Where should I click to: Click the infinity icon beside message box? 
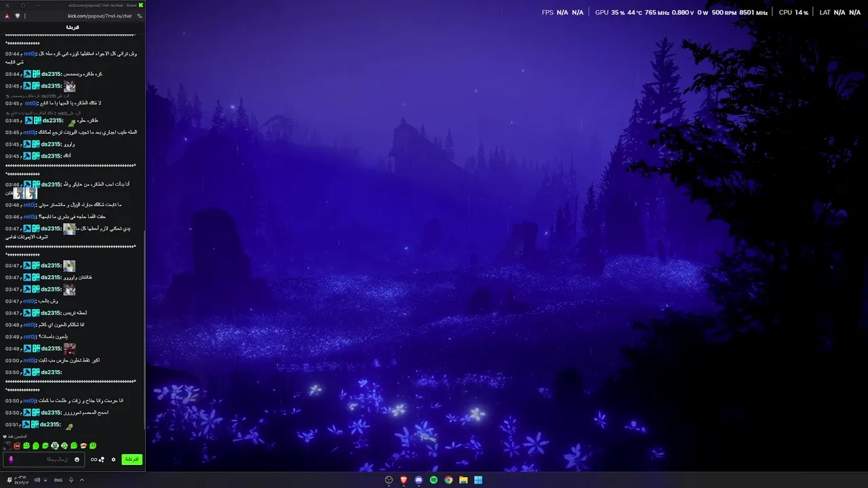tap(94, 460)
